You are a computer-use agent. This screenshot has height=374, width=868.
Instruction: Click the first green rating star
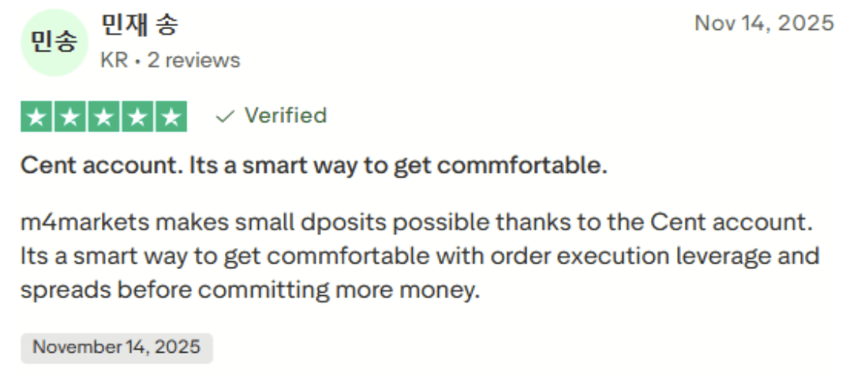(x=35, y=117)
